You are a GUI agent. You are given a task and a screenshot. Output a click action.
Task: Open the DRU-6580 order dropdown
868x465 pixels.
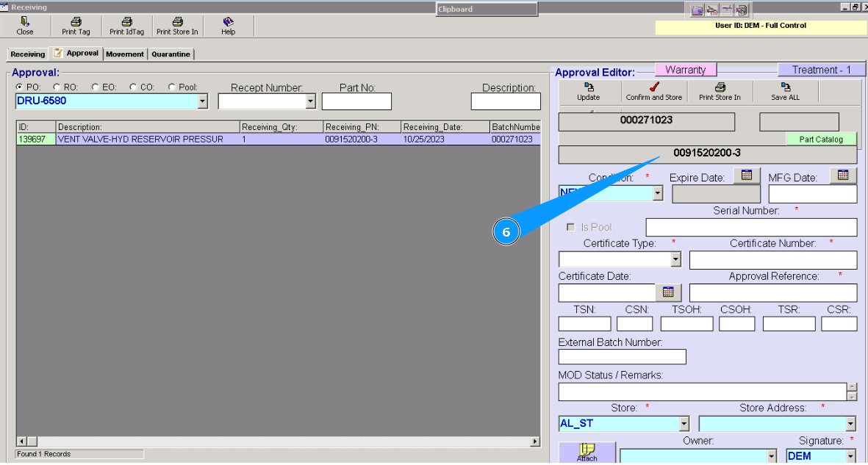click(203, 101)
